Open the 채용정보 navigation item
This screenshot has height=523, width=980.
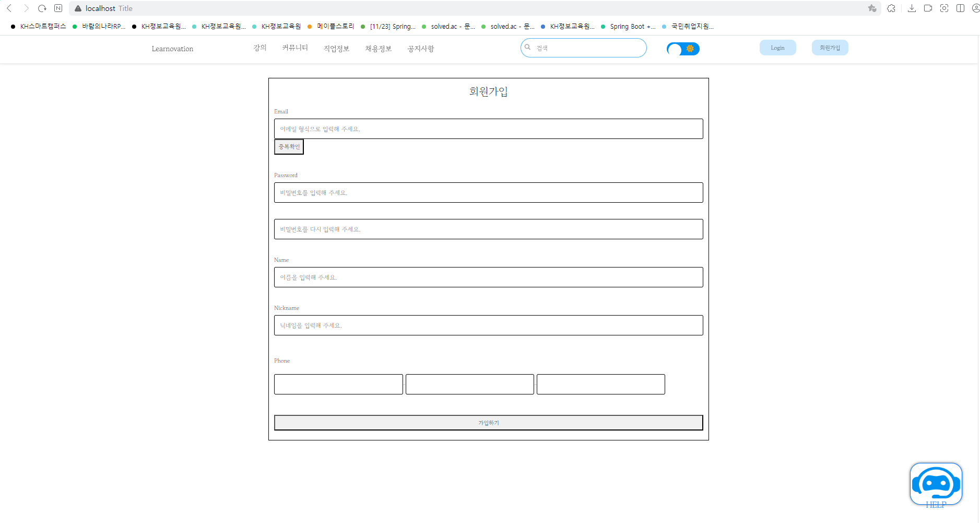(x=378, y=48)
